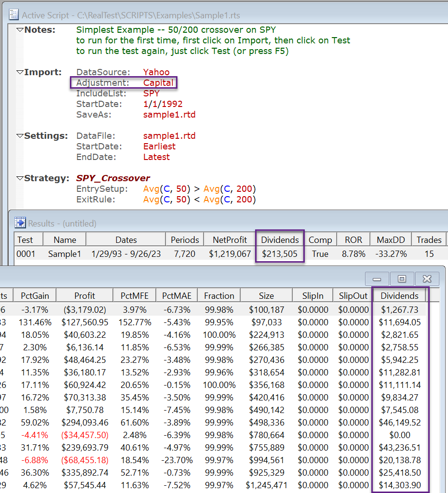Minimize the trade list window
Viewport: 448px width, 493px height.
(377, 279)
